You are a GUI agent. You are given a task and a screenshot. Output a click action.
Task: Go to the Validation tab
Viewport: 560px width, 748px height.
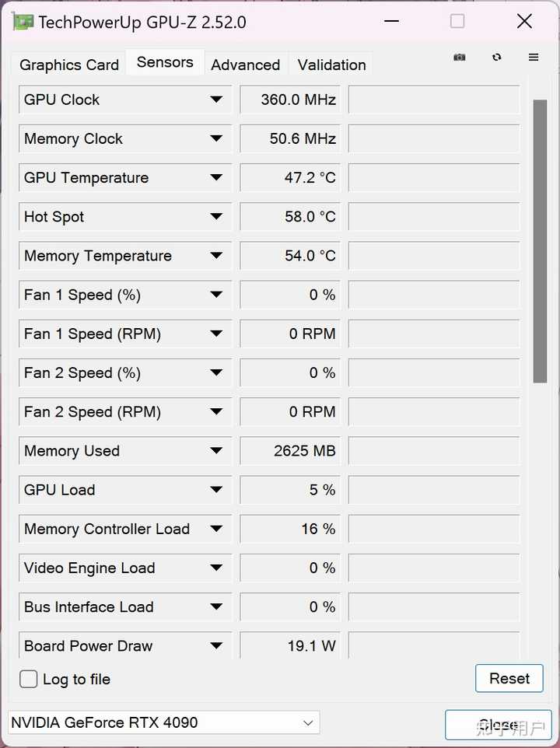(331, 65)
